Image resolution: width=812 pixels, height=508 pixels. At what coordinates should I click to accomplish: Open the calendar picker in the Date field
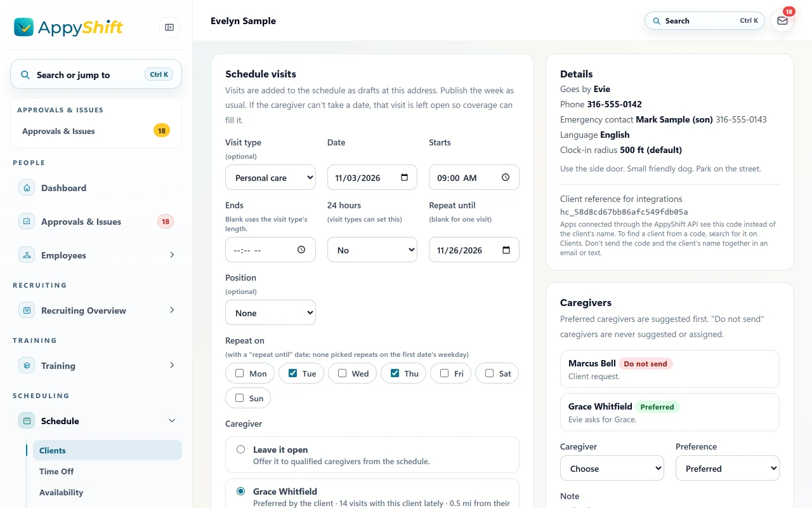pos(405,178)
